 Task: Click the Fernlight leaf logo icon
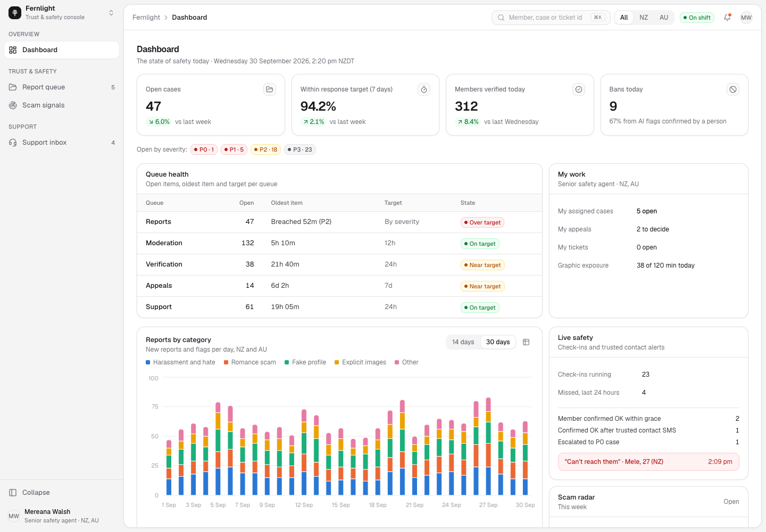point(15,13)
